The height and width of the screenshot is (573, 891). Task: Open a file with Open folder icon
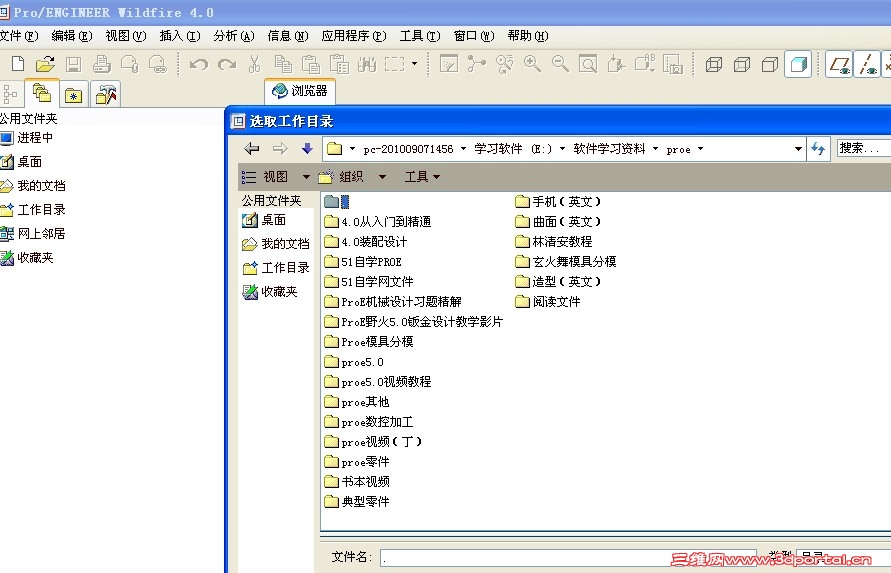[45, 64]
